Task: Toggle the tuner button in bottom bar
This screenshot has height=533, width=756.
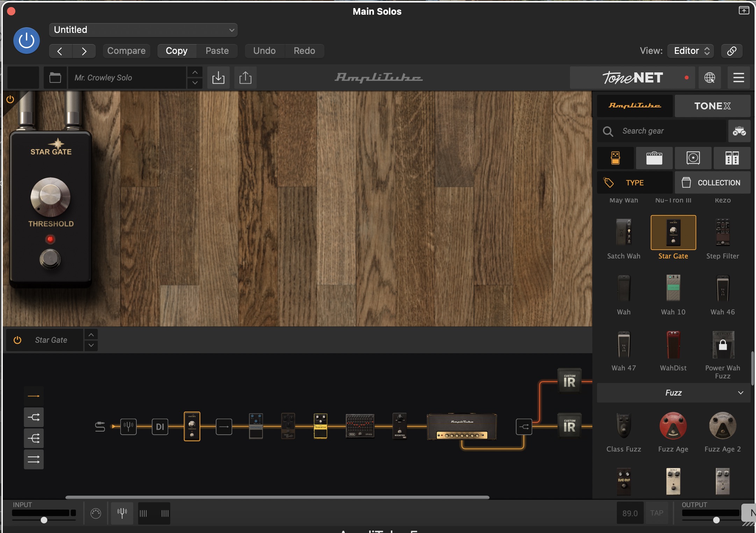Action: click(122, 513)
